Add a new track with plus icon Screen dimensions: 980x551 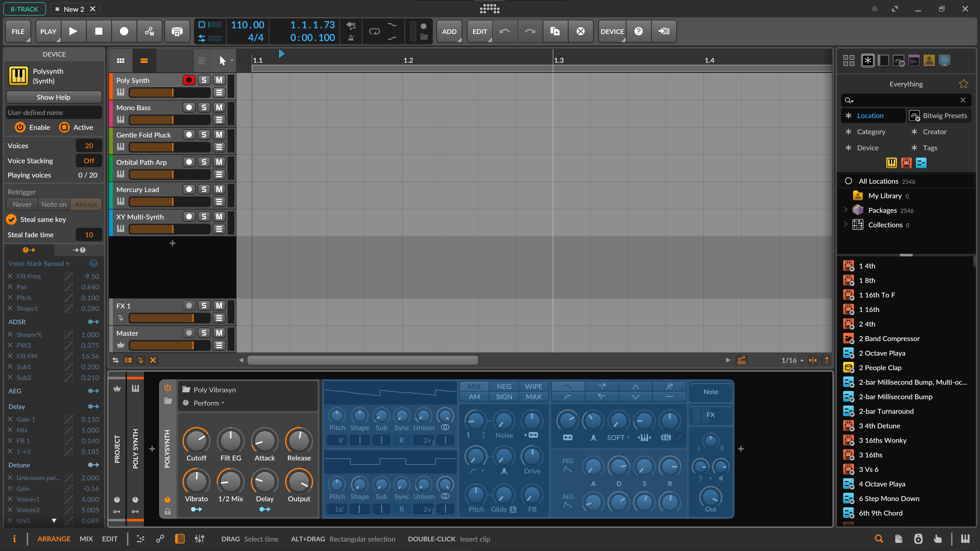click(x=172, y=243)
